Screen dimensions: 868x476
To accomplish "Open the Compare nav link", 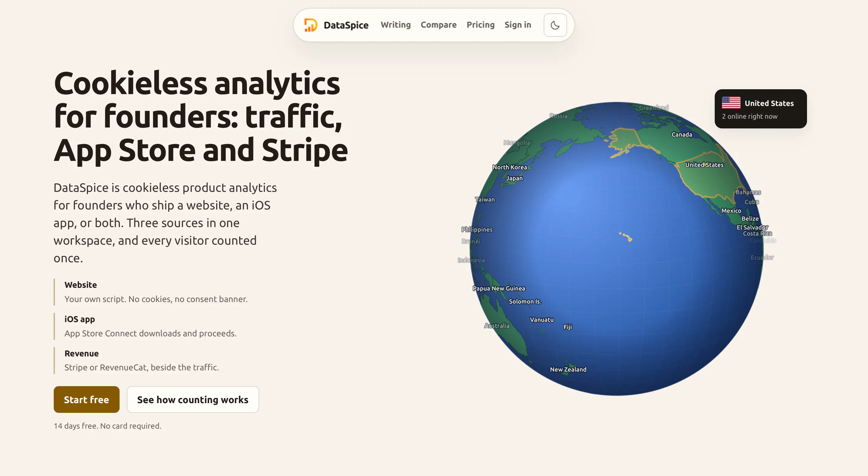I will click(438, 25).
